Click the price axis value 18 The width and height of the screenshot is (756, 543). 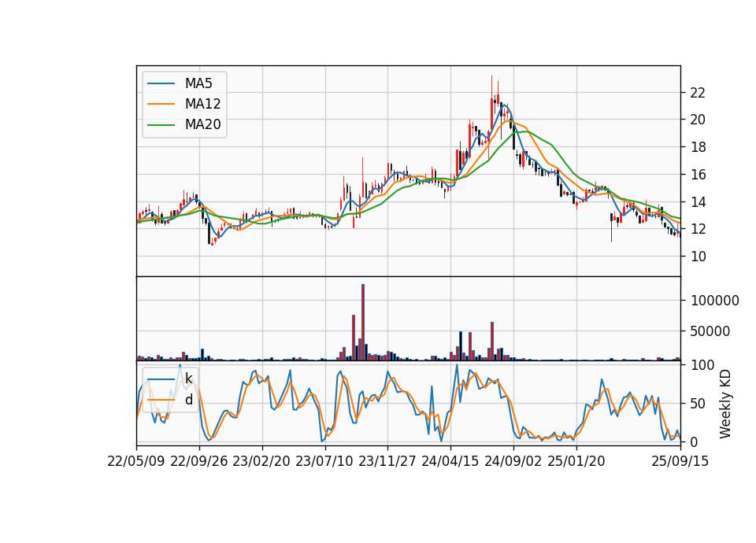[x=699, y=147]
